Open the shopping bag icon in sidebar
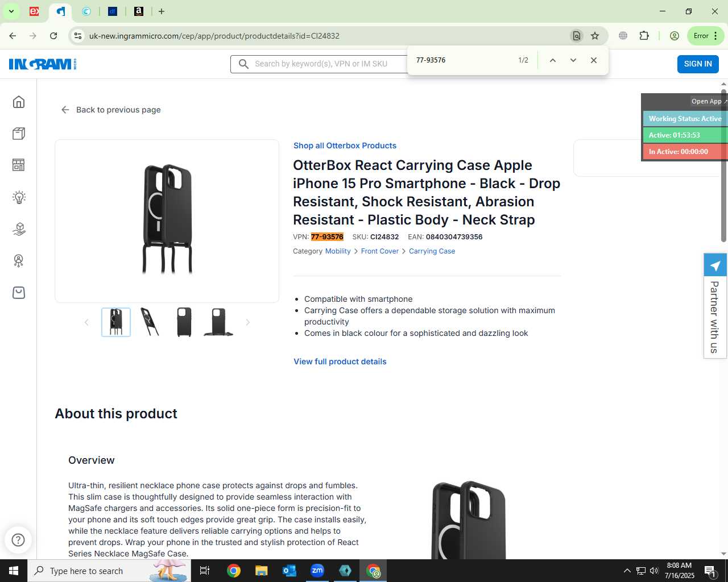The image size is (728, 582). [19, 293]
